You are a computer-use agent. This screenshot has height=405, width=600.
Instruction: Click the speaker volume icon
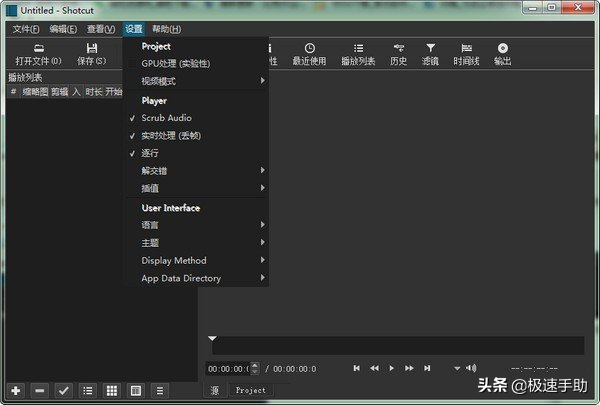(x=471, y=368)
